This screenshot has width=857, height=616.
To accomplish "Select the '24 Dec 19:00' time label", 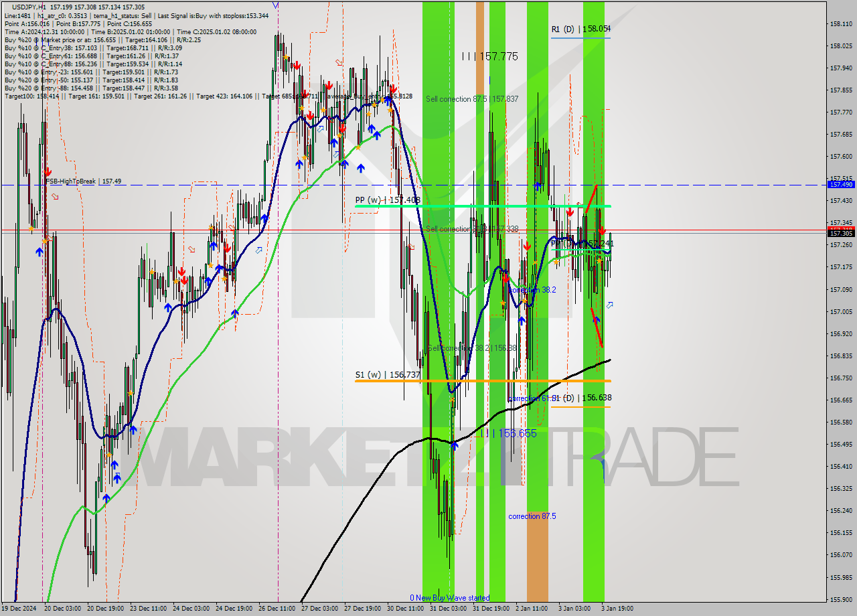I will click(x=234, y=609).
